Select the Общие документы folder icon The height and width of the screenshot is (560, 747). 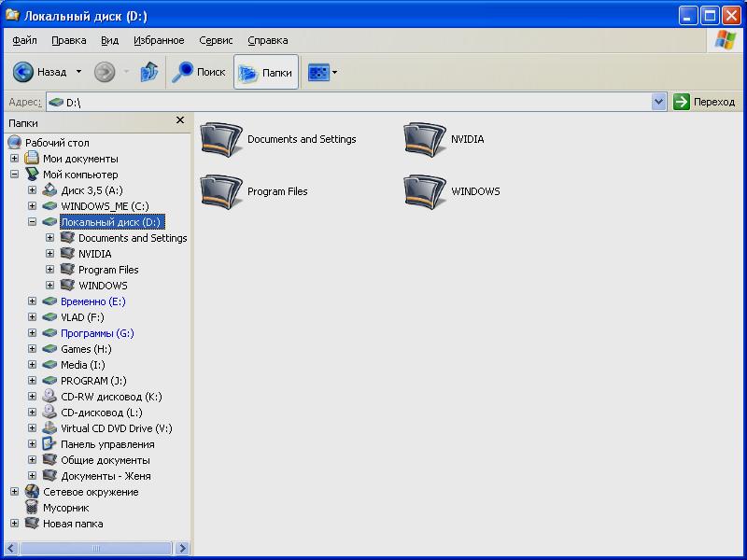(x=49, y=459)
